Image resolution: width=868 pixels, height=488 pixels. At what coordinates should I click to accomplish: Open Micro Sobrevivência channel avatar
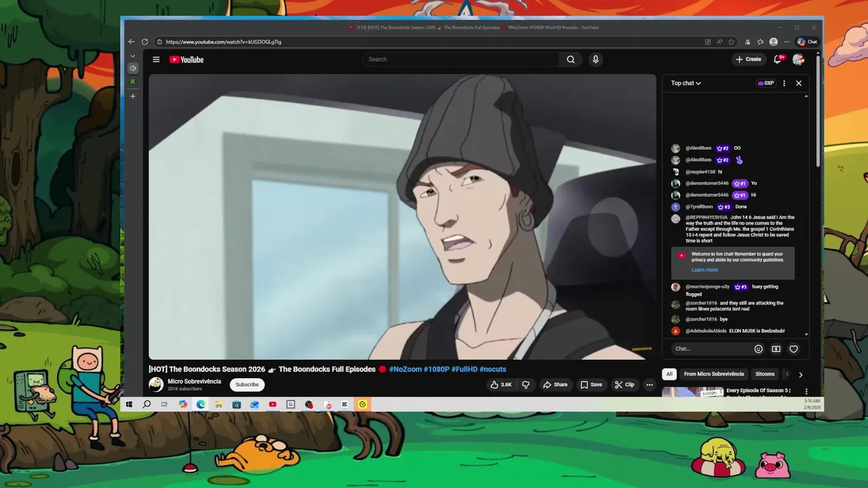[x=156, y=384]
